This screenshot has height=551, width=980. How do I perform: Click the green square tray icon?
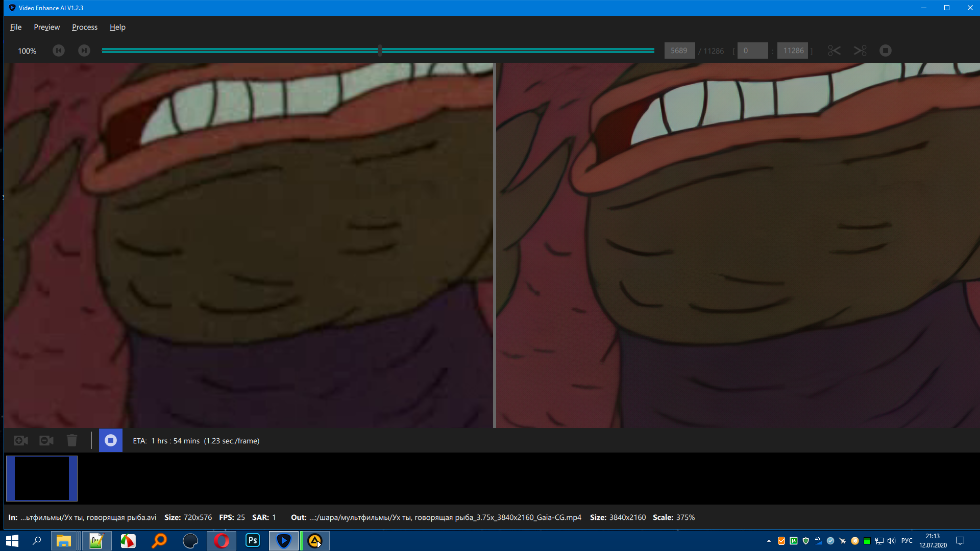867,541
